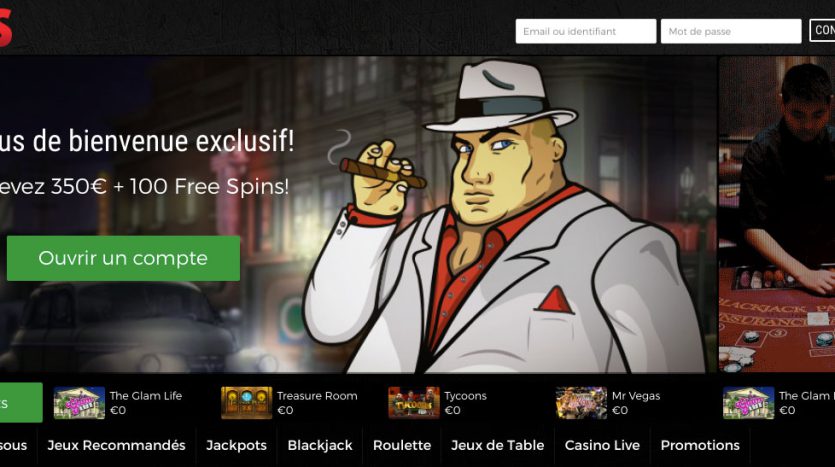Click the Mot de passe field

731,31
